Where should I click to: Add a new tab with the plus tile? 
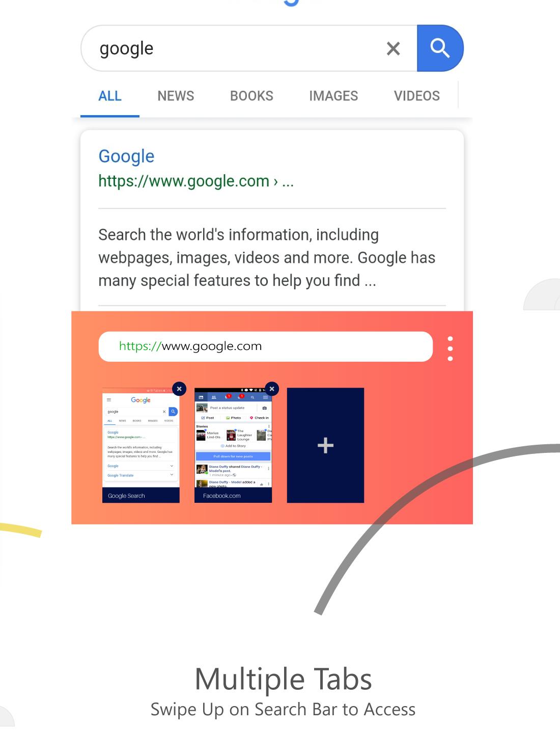click(325, 445)
